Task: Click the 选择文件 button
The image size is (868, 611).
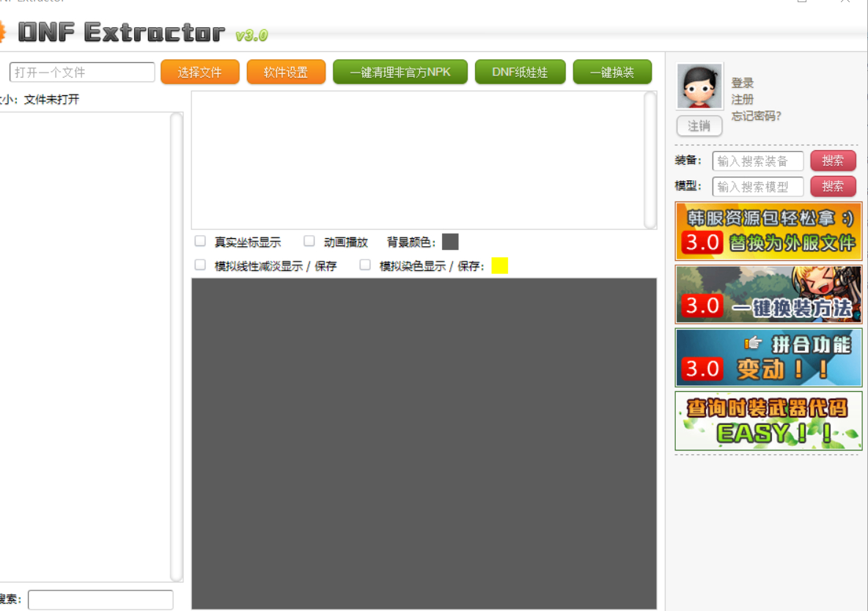Action: [200, 72]
